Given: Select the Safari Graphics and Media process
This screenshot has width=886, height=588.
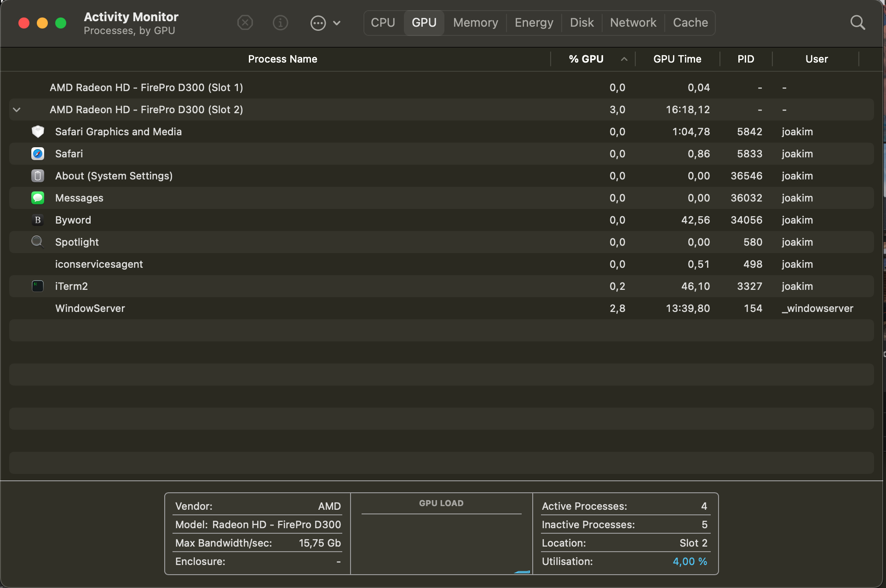Looking at the screenshot, I should click(x=118, y=132).
